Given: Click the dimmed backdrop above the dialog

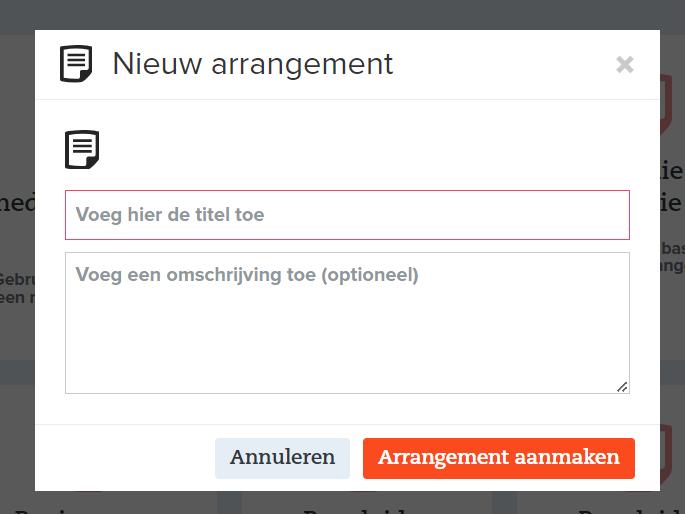Looking at the screenshot, I should pyautogui.click(x=342, y=14).
